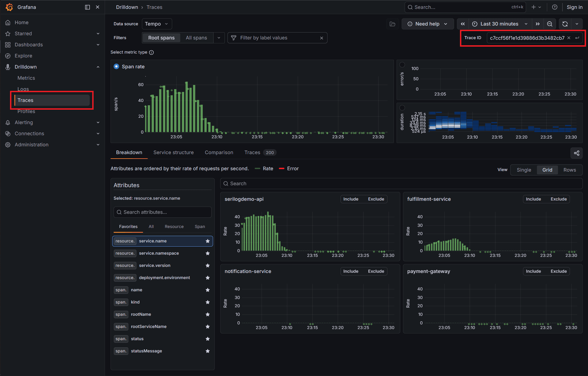Include the fulfillment-service
This screenshot has width=588, height=376.
[x=533, y=199]
